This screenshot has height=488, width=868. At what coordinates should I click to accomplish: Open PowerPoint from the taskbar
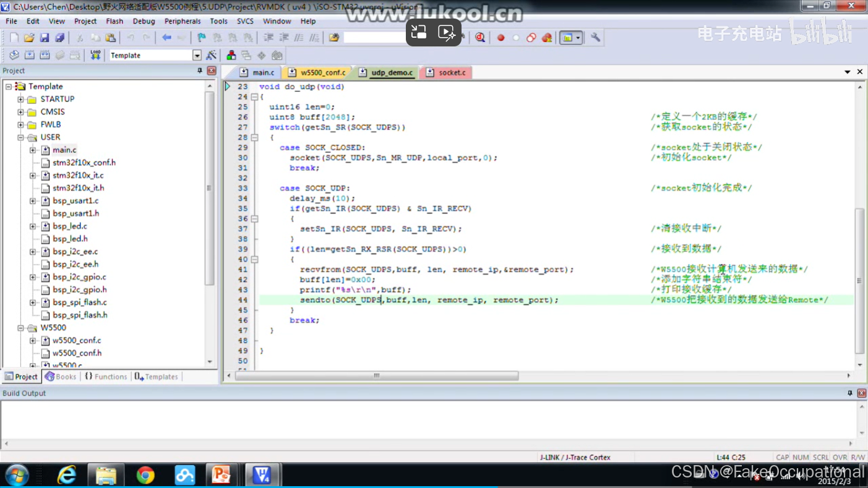(221, 475)
